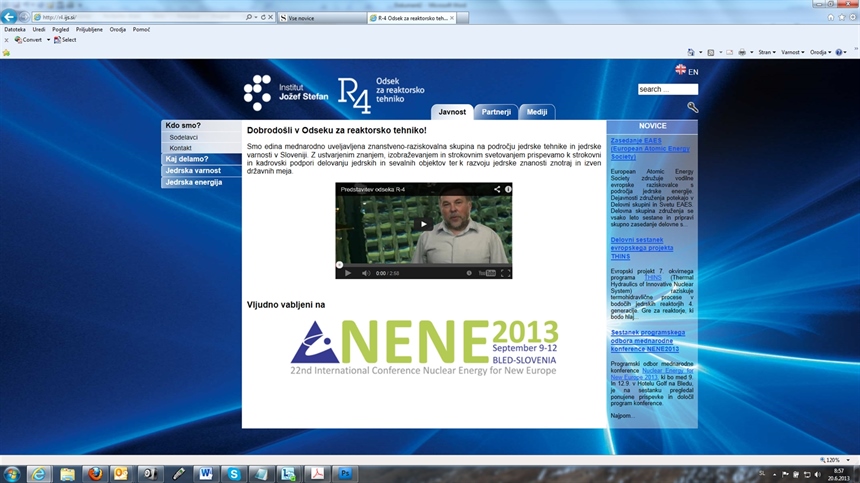The height and width of the screenshot is (483, 860).
Task: Click the Windows Start orb
Action: [x=12, y=474]
